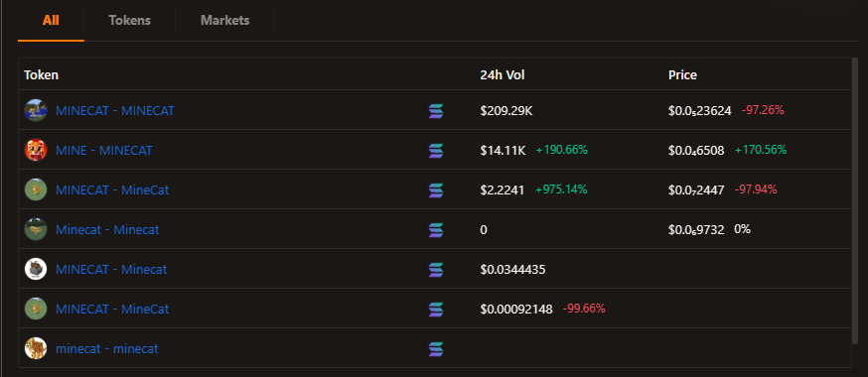Click the +975.14% volume change
This screenshot has height=377, width=868.
click(x=561, y=189)
